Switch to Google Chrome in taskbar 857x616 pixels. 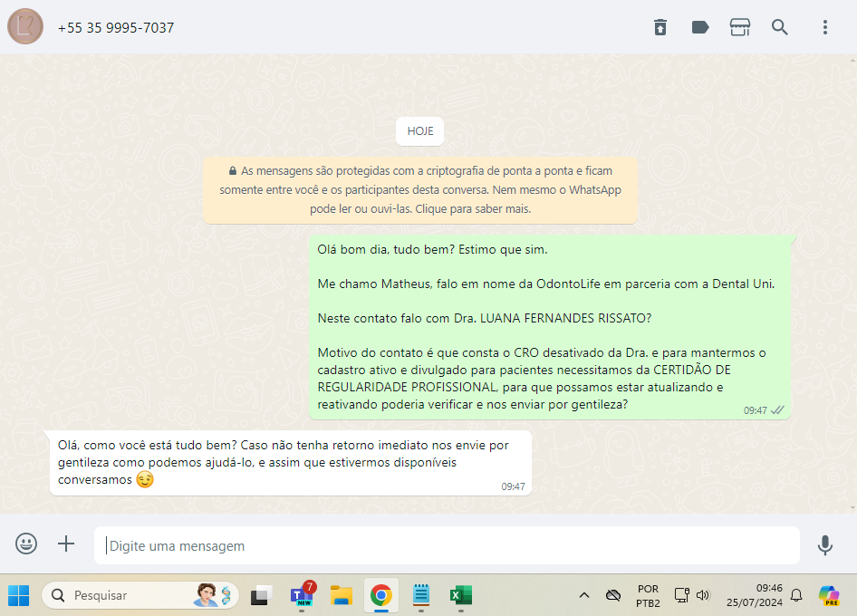coord(381,595)
